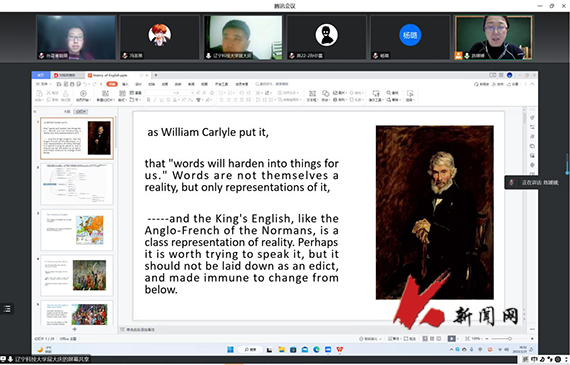Start slideshow from status bar play button

coord(451,338)
